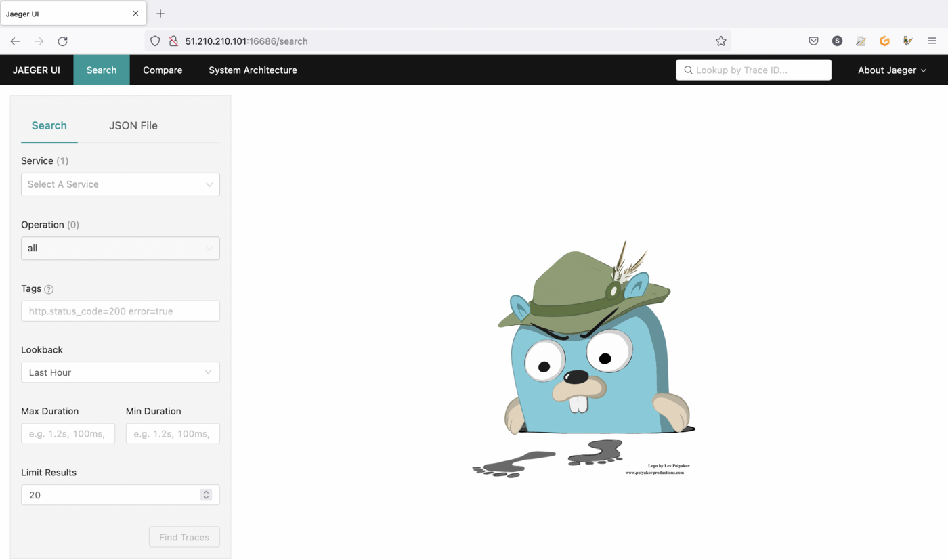
Task: Open the Lookback Last Hour dropdown
Action: point(121,372)
